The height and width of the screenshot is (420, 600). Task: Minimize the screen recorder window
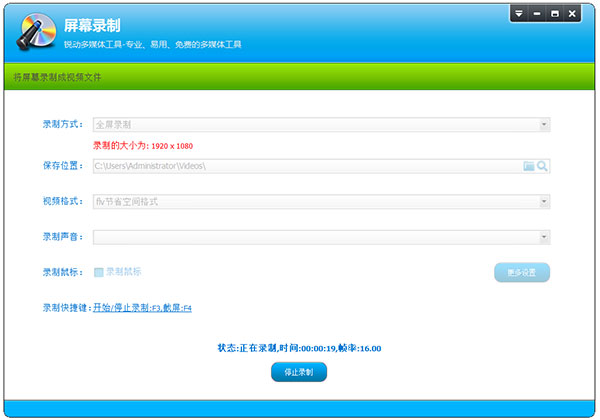point(537,14)
